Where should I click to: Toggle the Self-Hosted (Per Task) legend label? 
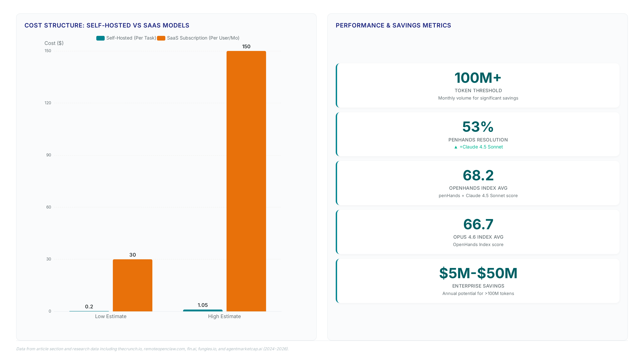point(131,38)
